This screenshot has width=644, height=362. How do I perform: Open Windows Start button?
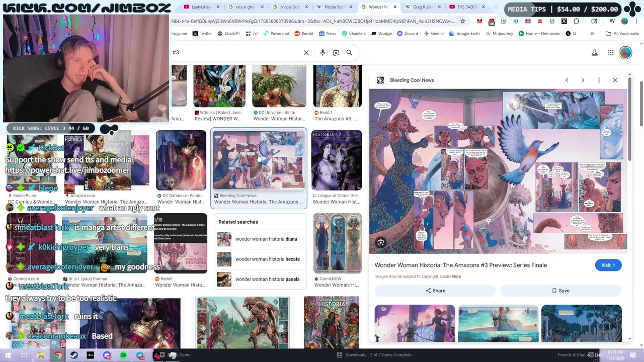(x=8, y=355)
